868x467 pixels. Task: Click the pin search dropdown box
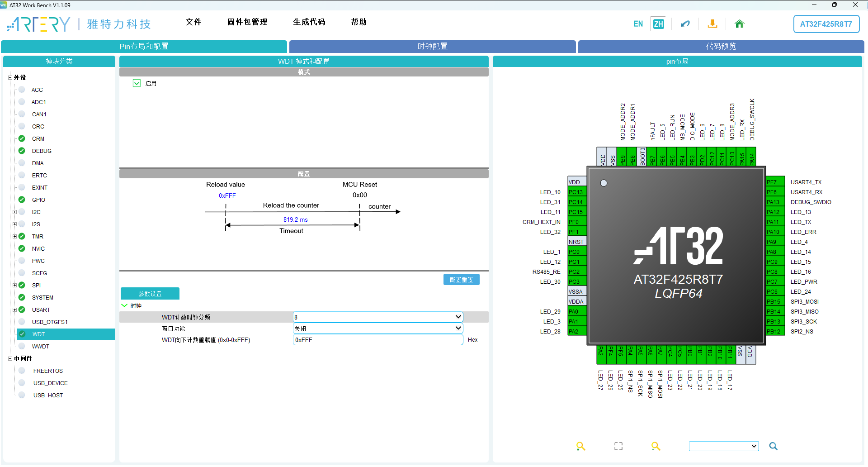coord(723,446)
